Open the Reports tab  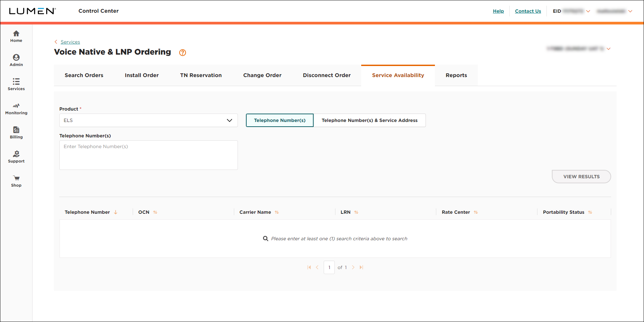tap(456, 75)
